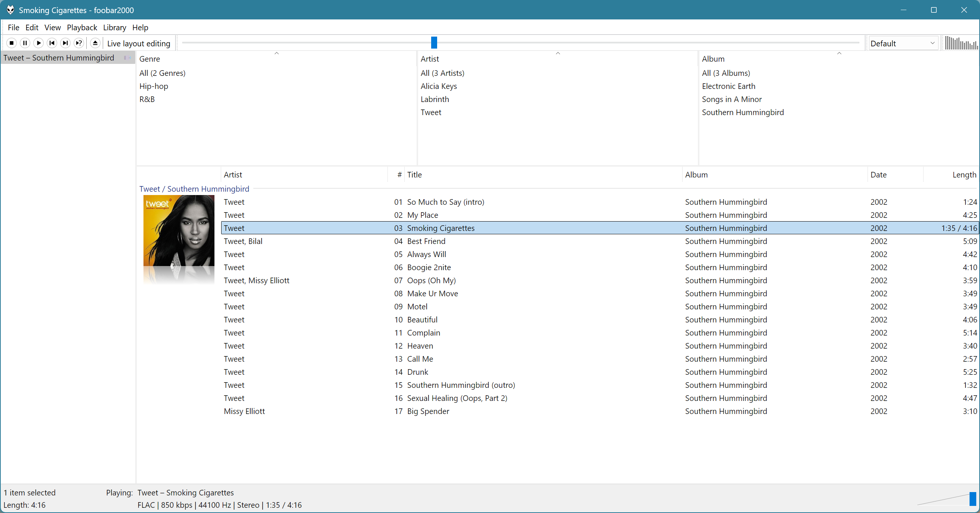Stop playback using the stop icon

[12, 43]
